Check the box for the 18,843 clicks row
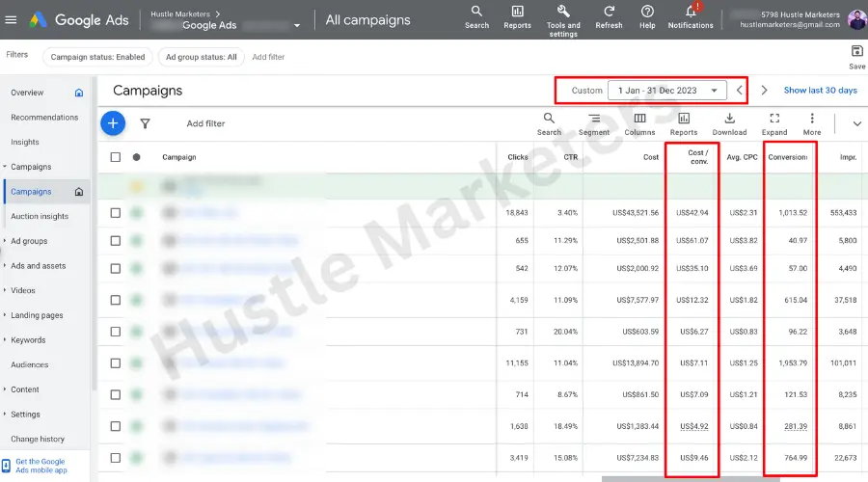The height and width of the screenshot is (482, 868). [116, 212]
